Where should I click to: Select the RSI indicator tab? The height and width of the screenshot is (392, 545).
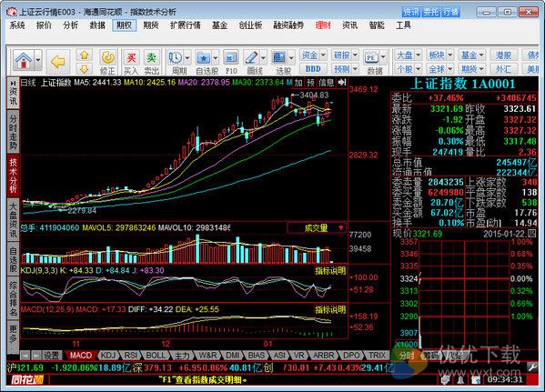(x=131, y=356)
